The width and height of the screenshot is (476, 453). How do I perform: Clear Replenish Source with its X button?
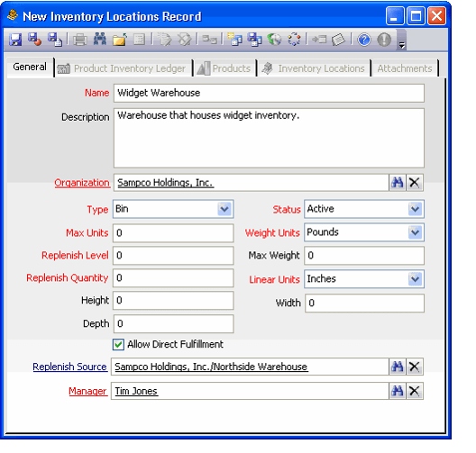click(415, 367)
